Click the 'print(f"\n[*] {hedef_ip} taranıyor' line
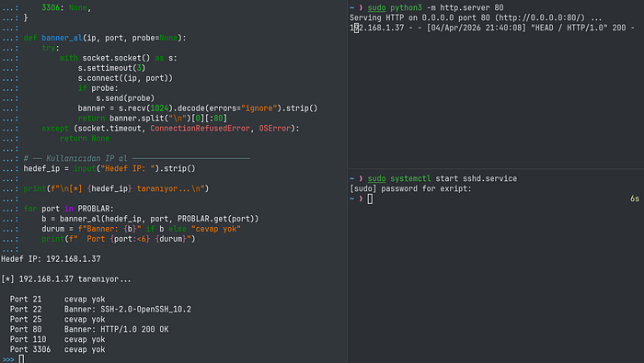The image size is (644, 363). click(116, 188)
